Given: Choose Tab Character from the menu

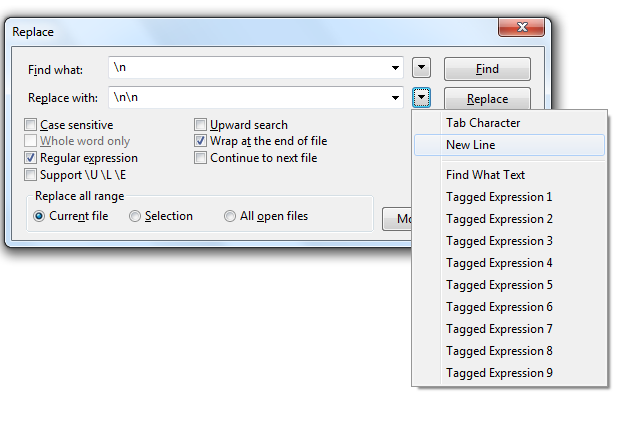Looking at the screenshot, I should point(483,123).
